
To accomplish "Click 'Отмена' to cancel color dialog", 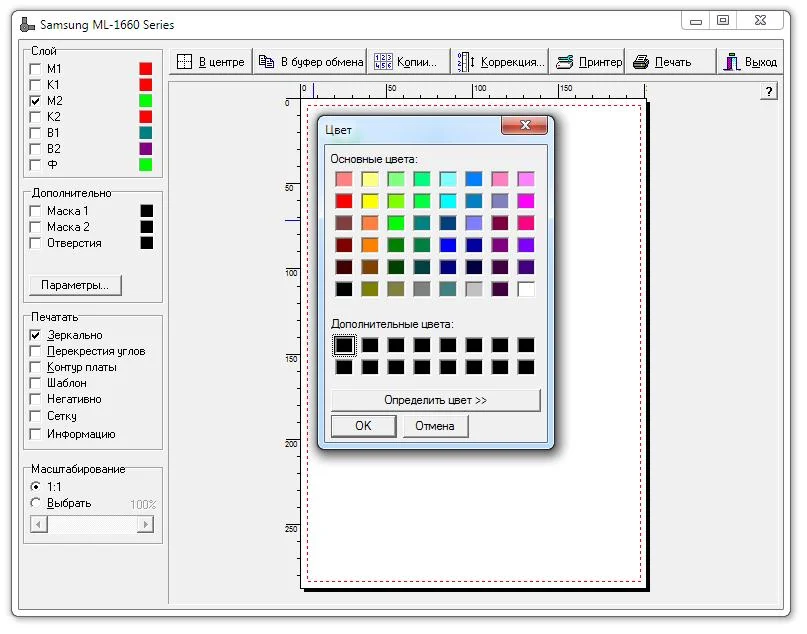I will pyautogui.click(x=435, y=426).
